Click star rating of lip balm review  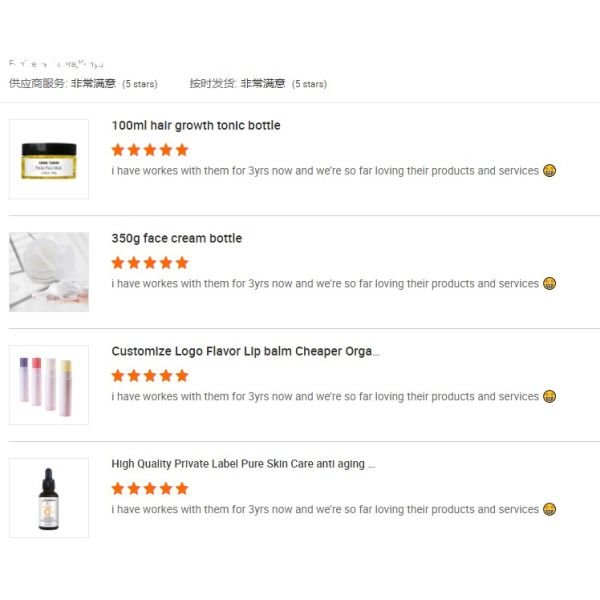(x=150, y=376)
